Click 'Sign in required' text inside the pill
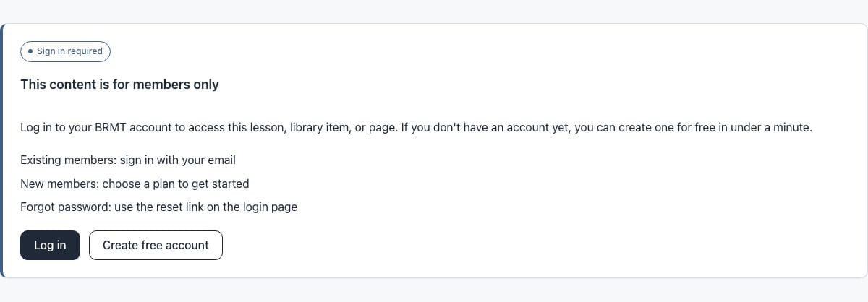Viewport: 868px width, 302px height. coord(69,51)
